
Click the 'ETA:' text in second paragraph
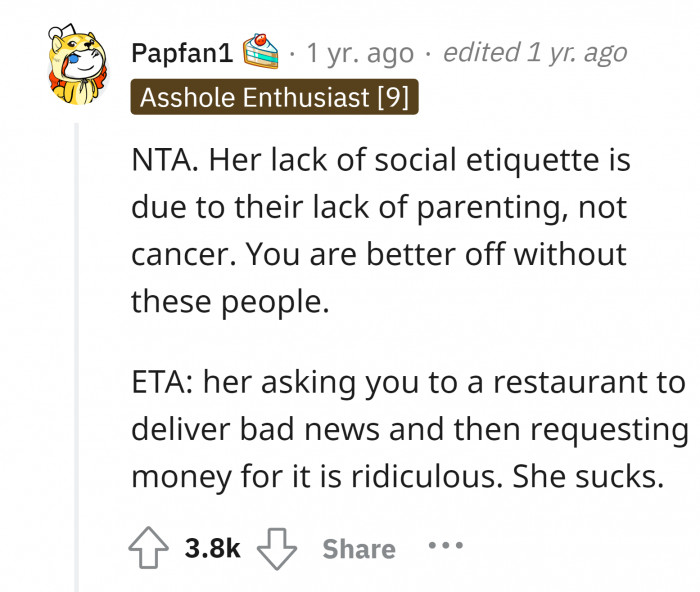[x=163, y=383]
